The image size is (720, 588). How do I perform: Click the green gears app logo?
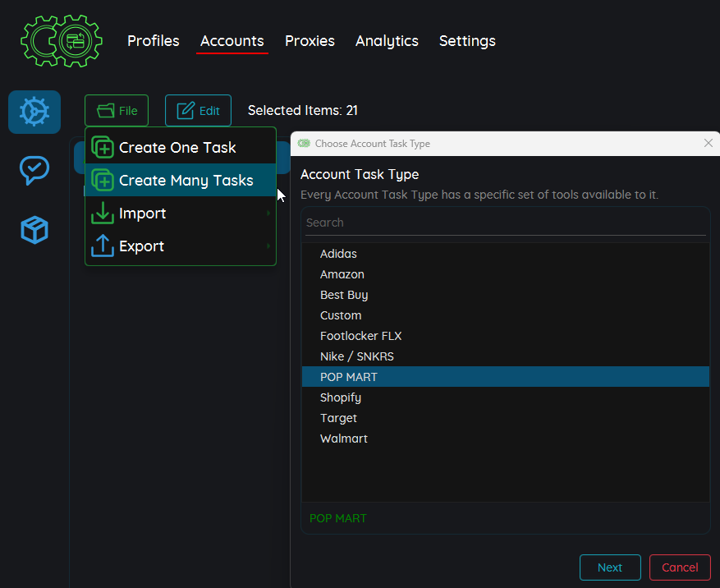point(62,41)
